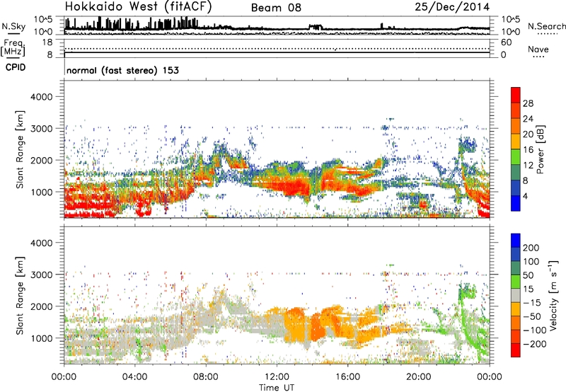Screen dimensions: 566x392
Task: Click the date '25/Dec/2014'
Action: point(452,7)
